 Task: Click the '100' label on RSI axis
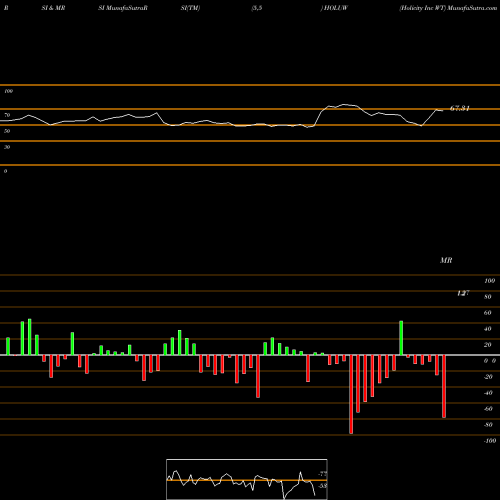pos(9,91)
